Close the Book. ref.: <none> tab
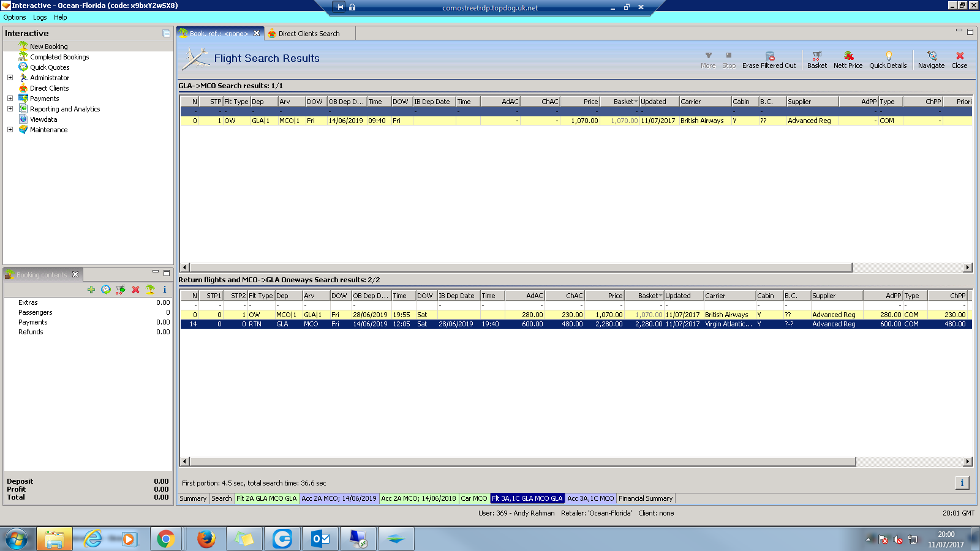Viewport: 980px width, 551px height. point(257,34)
